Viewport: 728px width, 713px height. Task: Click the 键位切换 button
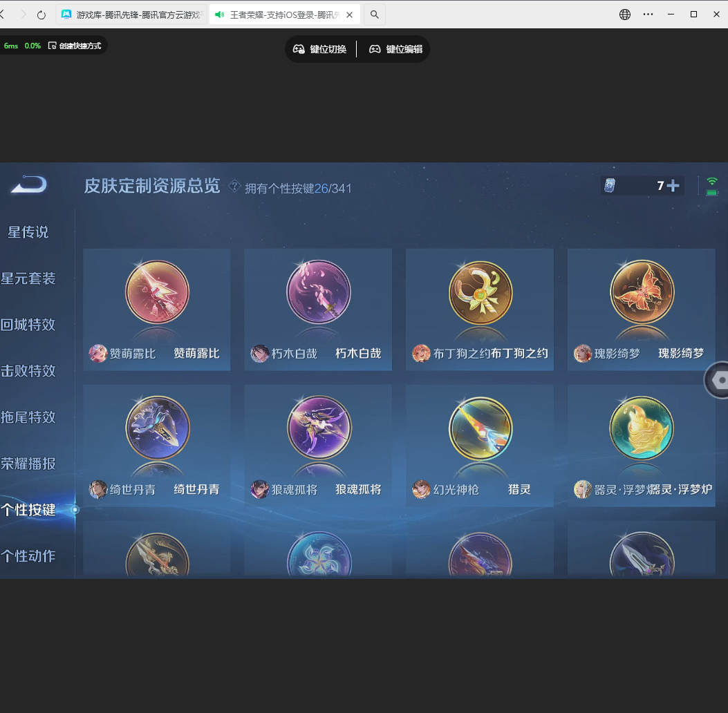320,49
